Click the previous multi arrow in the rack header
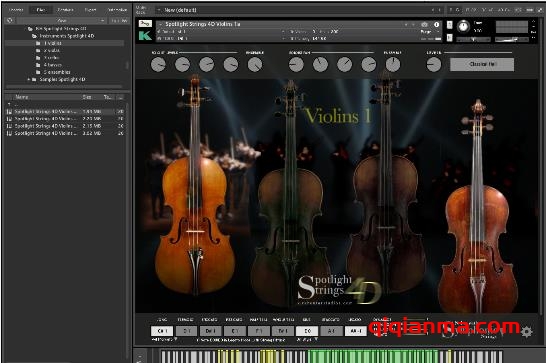Viewport: 546px width, 363px height. pos(433,10)
